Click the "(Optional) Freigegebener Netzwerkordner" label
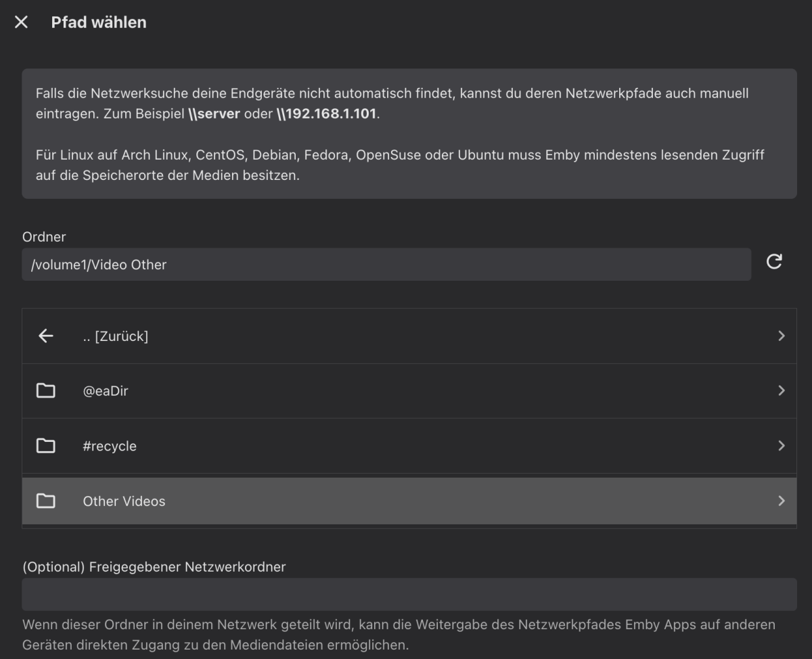 [x=154, y=567]
